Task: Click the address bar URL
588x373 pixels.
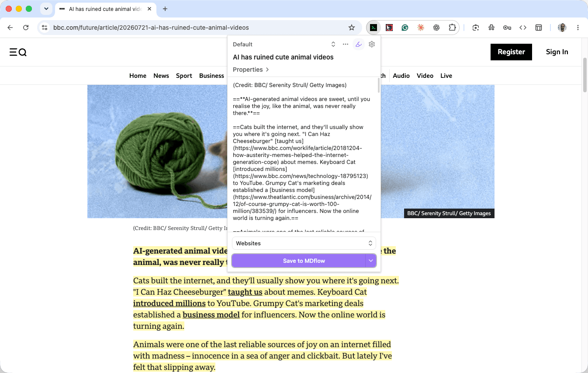Action: 151,28
